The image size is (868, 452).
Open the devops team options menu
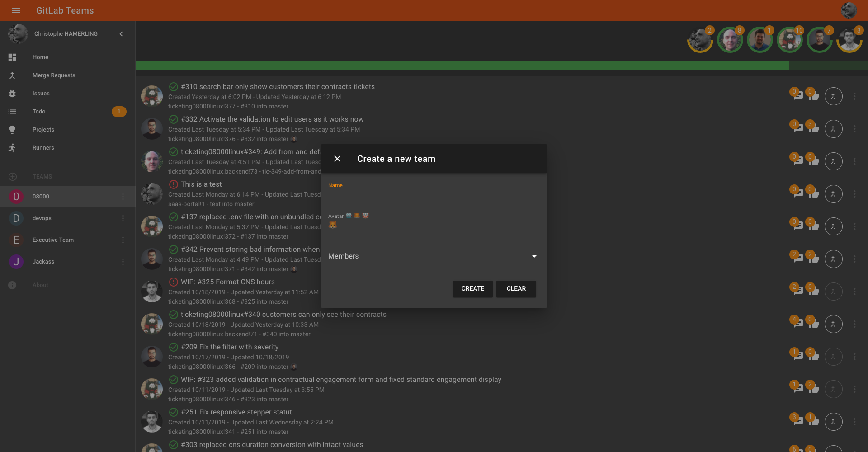[x=123, y=218]
